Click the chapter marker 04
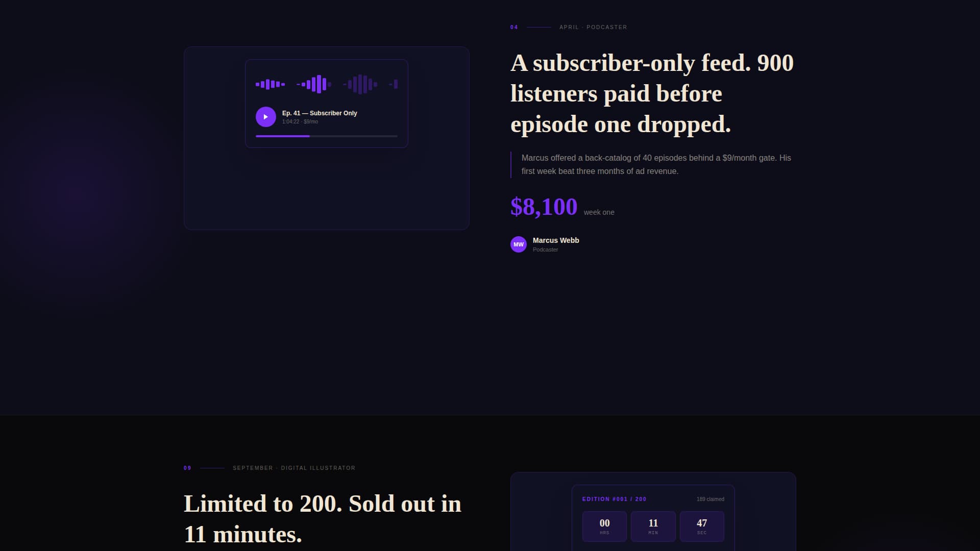The image size is (980, 551). tap(513, 27)
